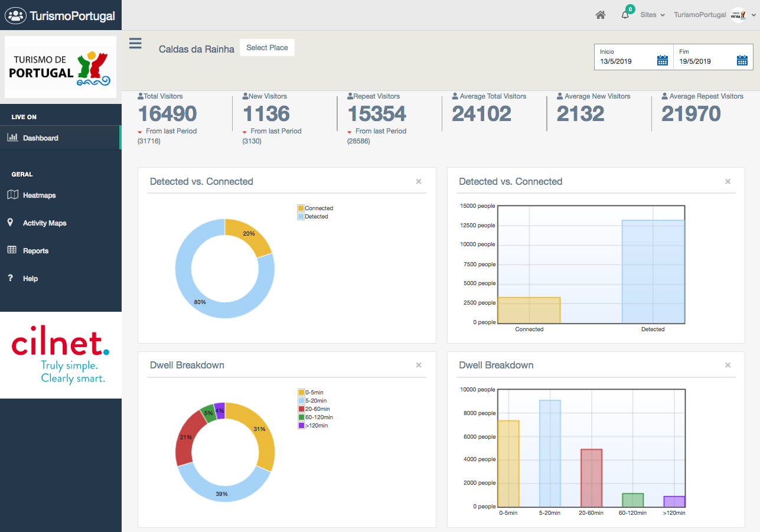Click the Help question mark icon
This screenshot has height=532, width=760.
pos(11,278)
